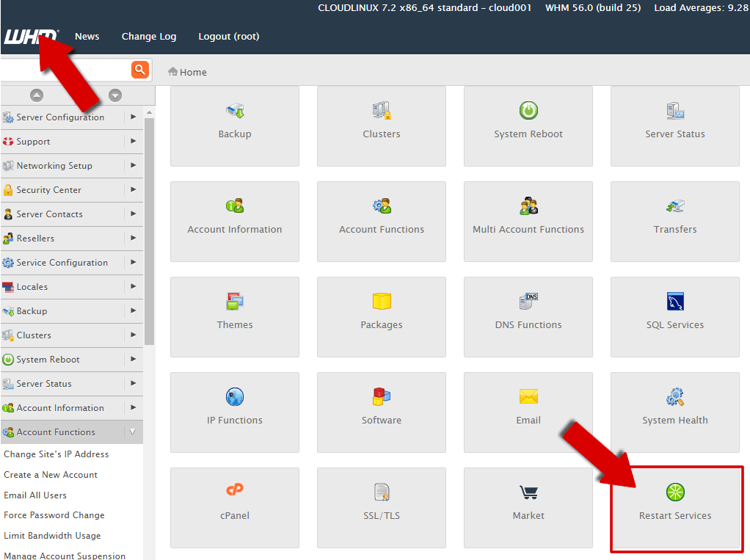Open the IP Functions globe icon
This screenshot has height=560, width=750.
click(x=235, y=397)
